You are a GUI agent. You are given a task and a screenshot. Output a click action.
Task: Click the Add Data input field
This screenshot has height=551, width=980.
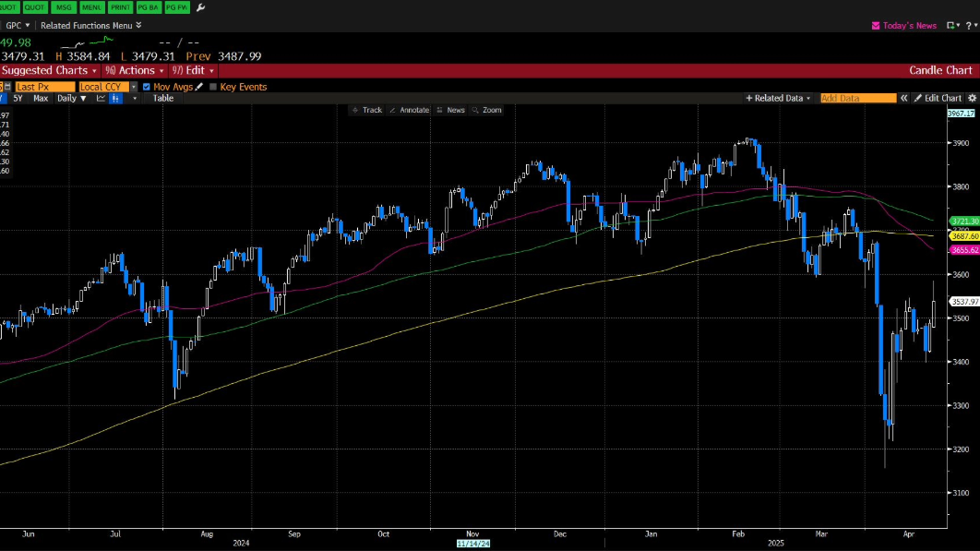click(x=857, y=98)
